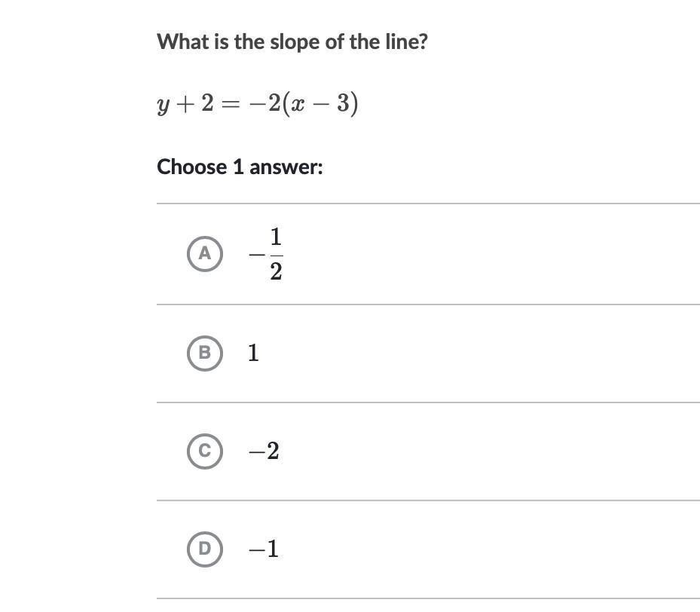700x612 pixels.
Task: Choose the radio option labeled C
Action: [204, 451]
